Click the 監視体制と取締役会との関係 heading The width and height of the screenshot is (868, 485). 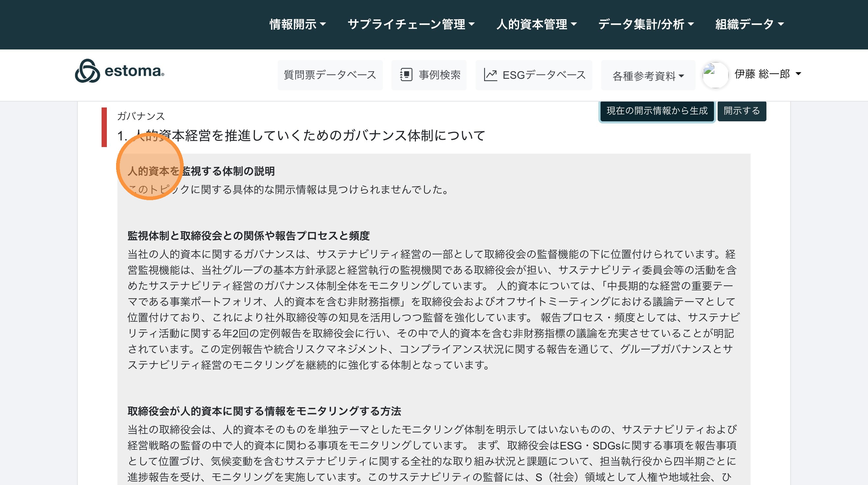click(248, 236)
